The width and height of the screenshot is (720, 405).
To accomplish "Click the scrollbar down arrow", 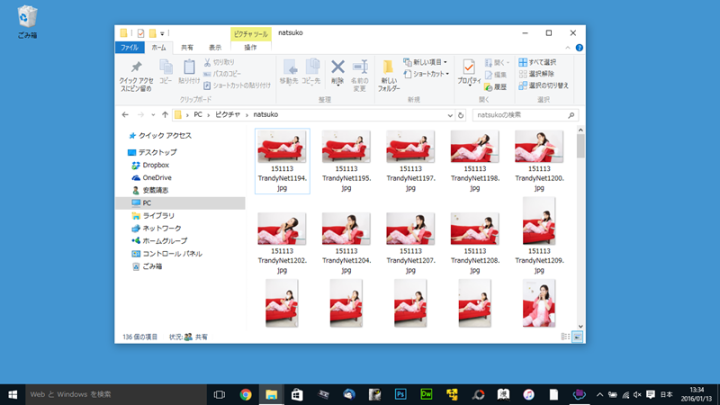I will pyautogui.click(x=580, y=326).
